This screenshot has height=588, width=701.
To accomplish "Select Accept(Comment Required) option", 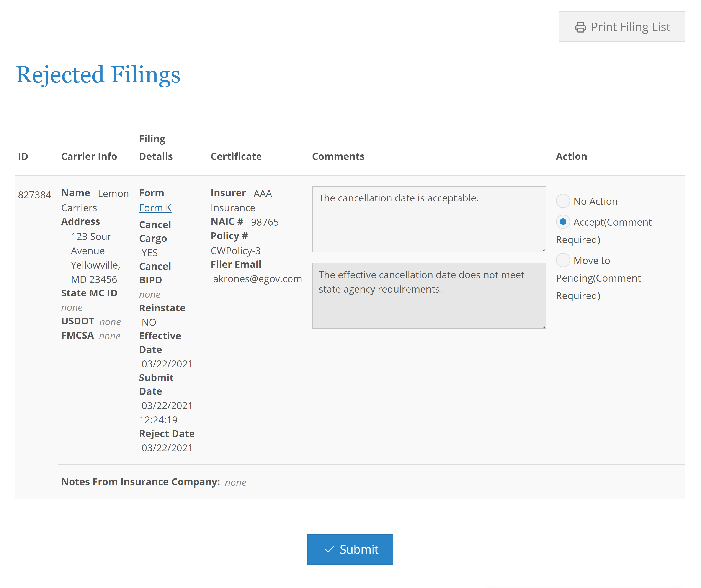I will [x=563, y=221].
